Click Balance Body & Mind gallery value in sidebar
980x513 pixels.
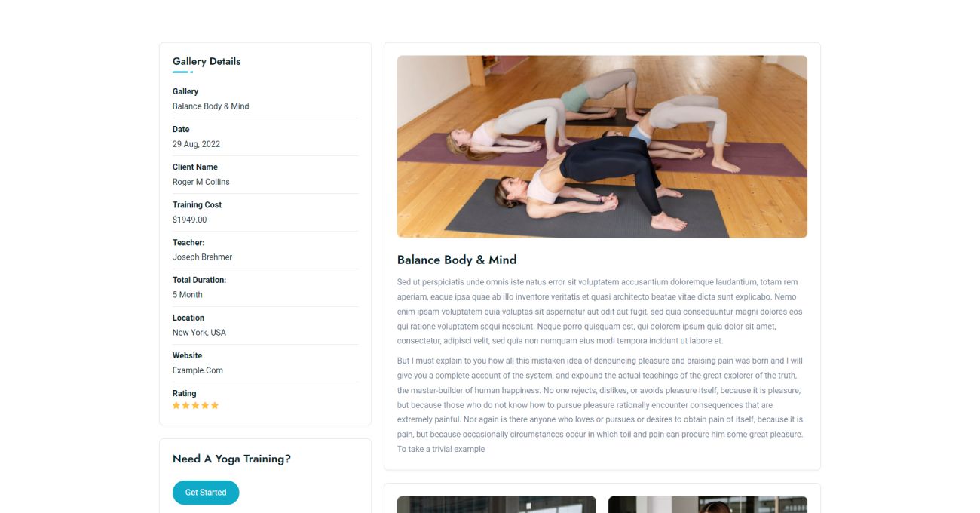click(x=211, y=106)
